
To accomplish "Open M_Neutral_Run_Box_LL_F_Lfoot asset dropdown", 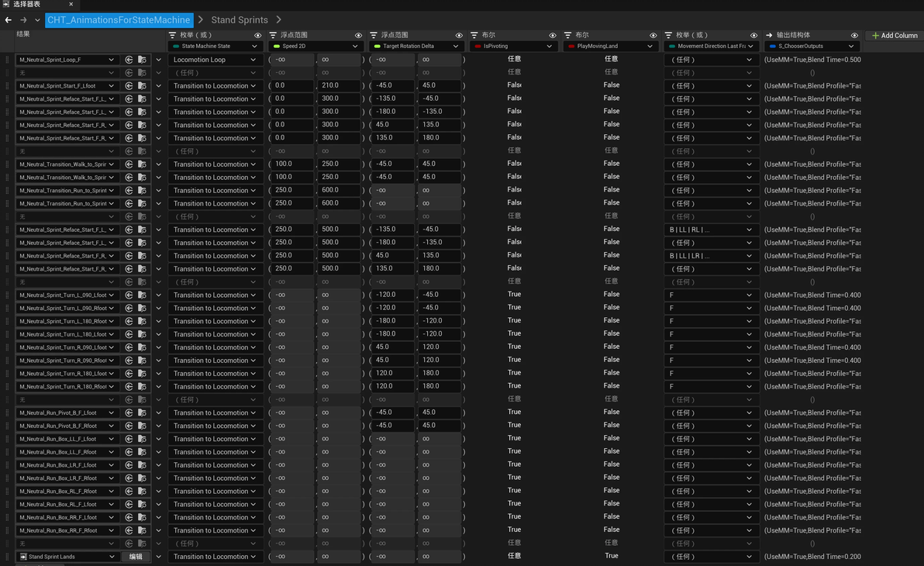I will 65,440.
